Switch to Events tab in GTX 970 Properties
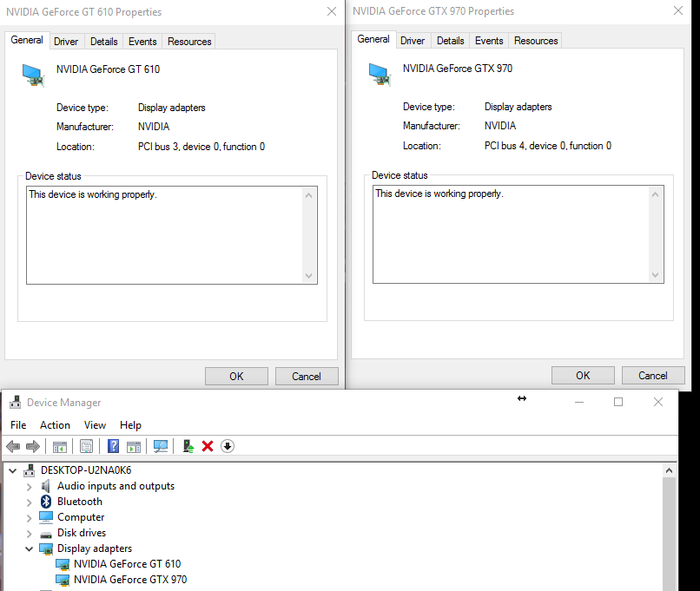Screen dimensions: 700x591 pos(489,41)
